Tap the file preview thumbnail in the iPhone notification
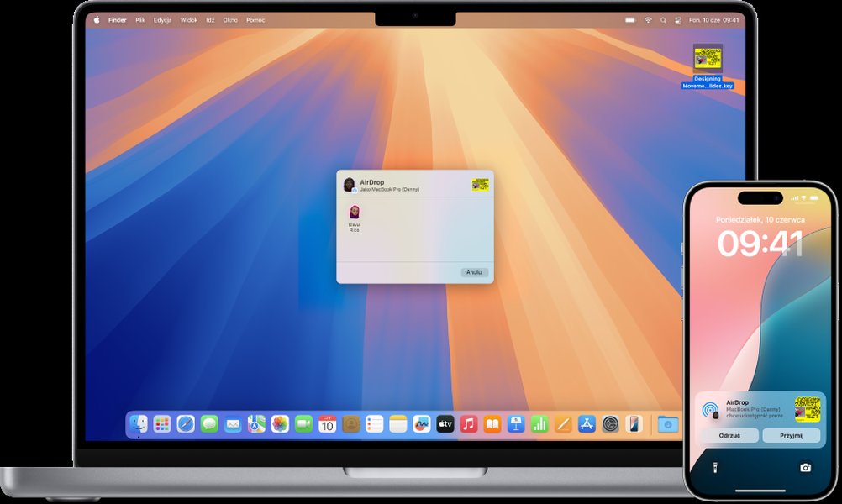This screenshot has width=842, height=504. point(807,409)
